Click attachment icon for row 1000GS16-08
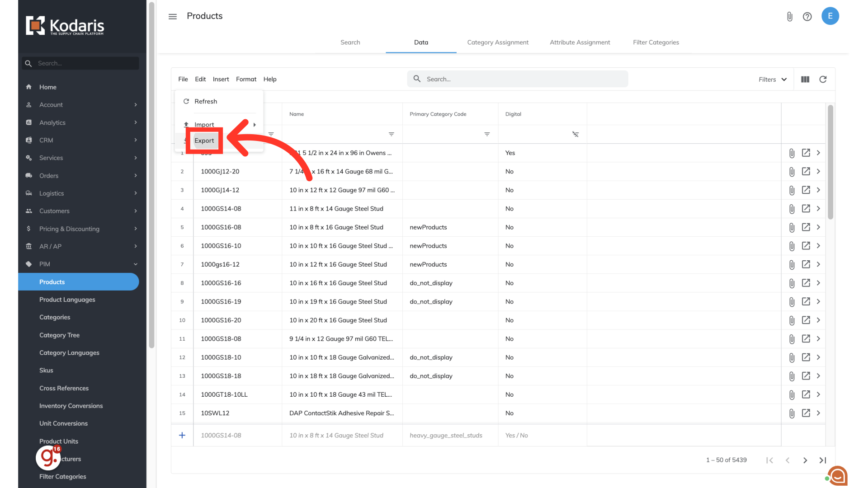 792,228
